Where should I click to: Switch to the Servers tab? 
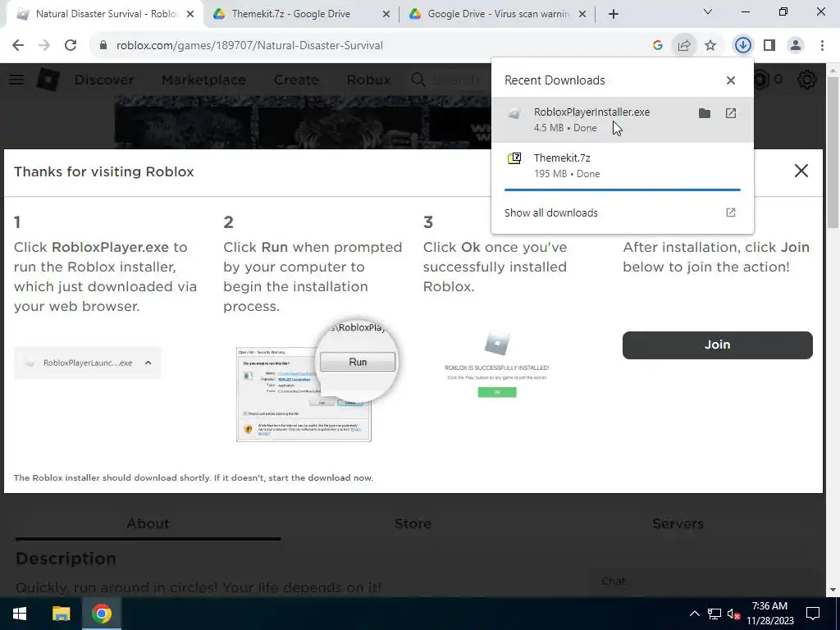[678, 523]
